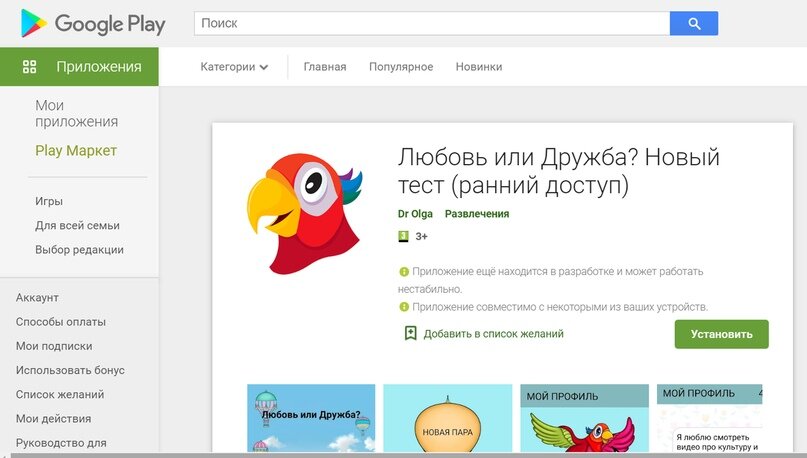Viewport: 807px width, 458px height.
Task: Open the Новинки tab
Action: point(479,67)
